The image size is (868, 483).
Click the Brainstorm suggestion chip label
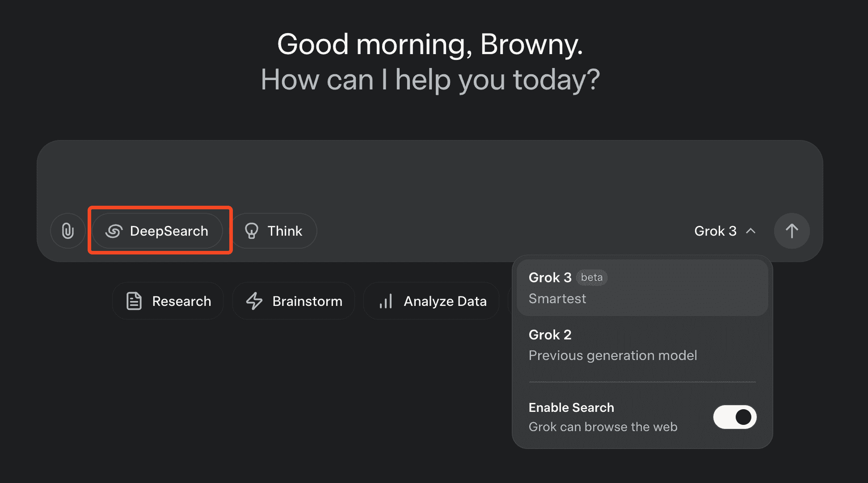point(307,301)
